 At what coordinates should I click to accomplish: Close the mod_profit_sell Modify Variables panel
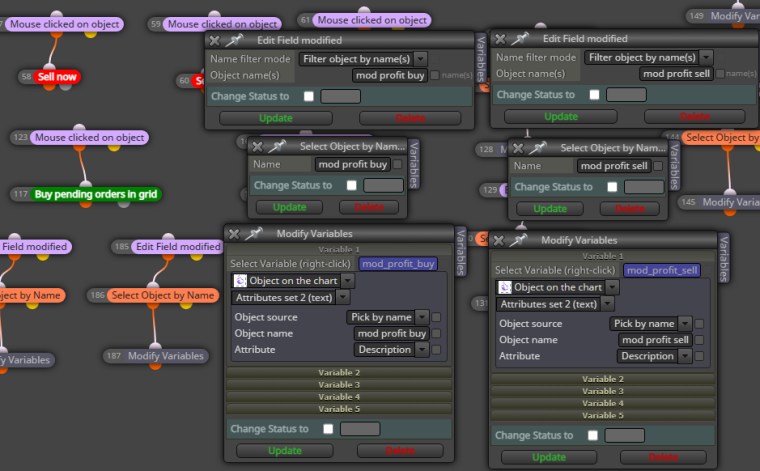click(499, 240)
